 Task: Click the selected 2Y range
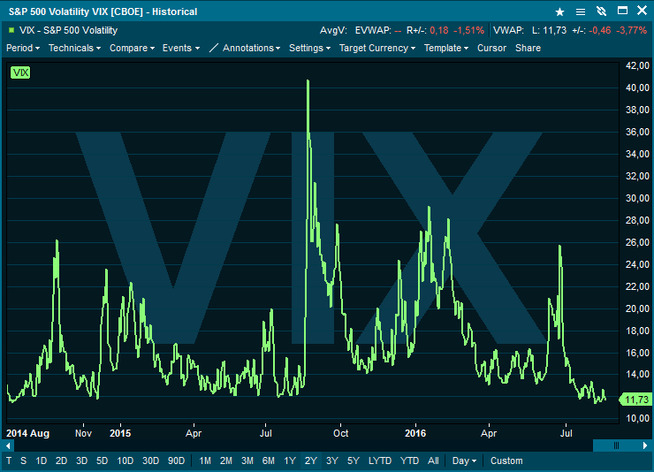pyautogui.click(x=311, y=461)
